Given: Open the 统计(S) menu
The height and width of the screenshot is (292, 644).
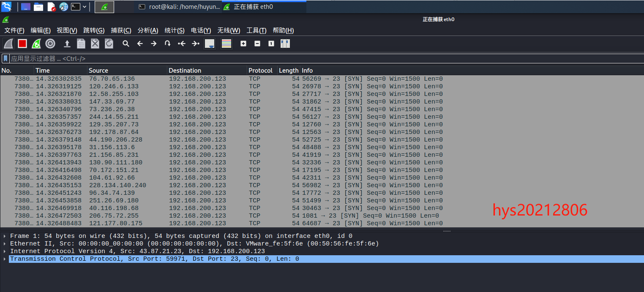Looking at the screenshot, I should [175, 30].
